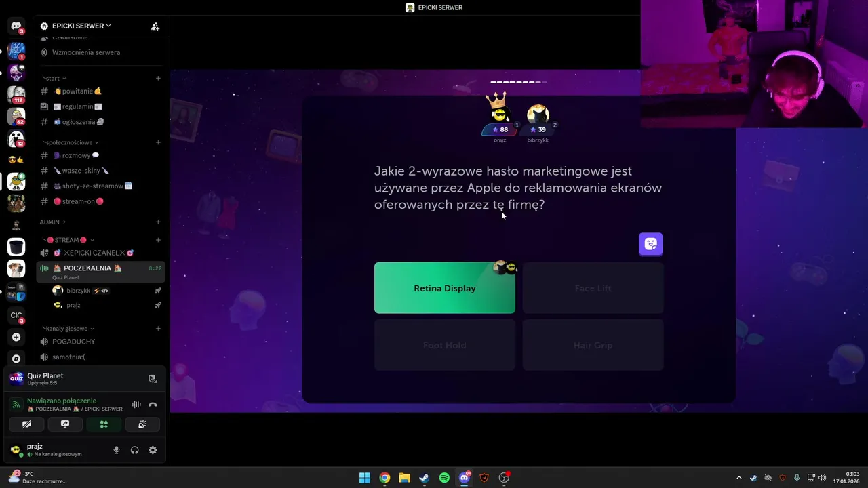Add channel to ADMIN category

pyautogui.click(x=158, y=222)
